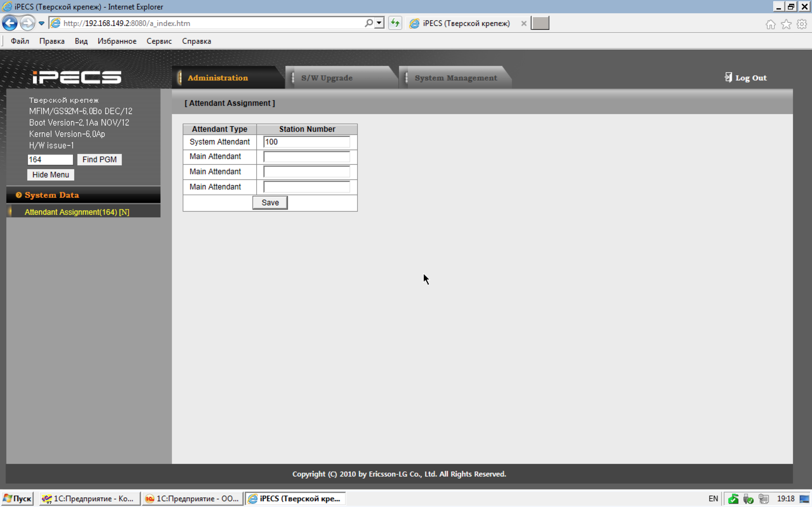Expand the System Data menu section
The width and height of the screenshot is (812, 507).
[52, 195]
